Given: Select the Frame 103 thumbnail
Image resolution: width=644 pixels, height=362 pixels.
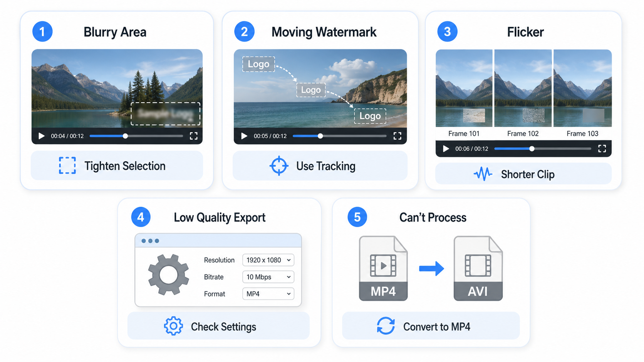Looking at the screenshot, I should 582,88.
